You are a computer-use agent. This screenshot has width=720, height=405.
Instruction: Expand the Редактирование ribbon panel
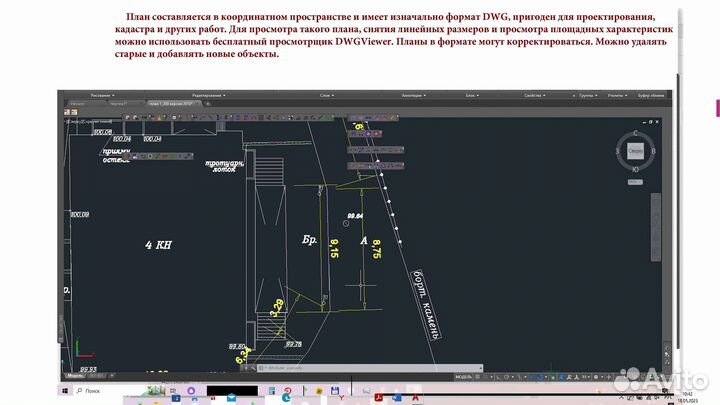[x=208, y=96]
